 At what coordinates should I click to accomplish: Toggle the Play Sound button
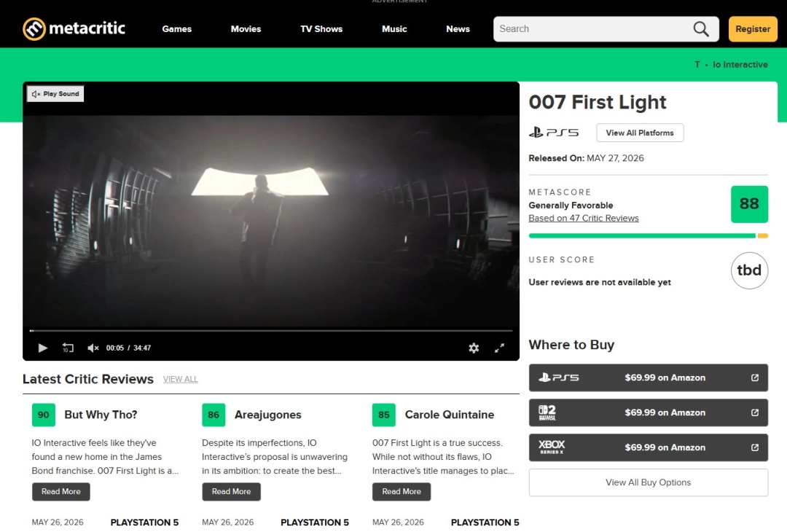coord(55,94)
